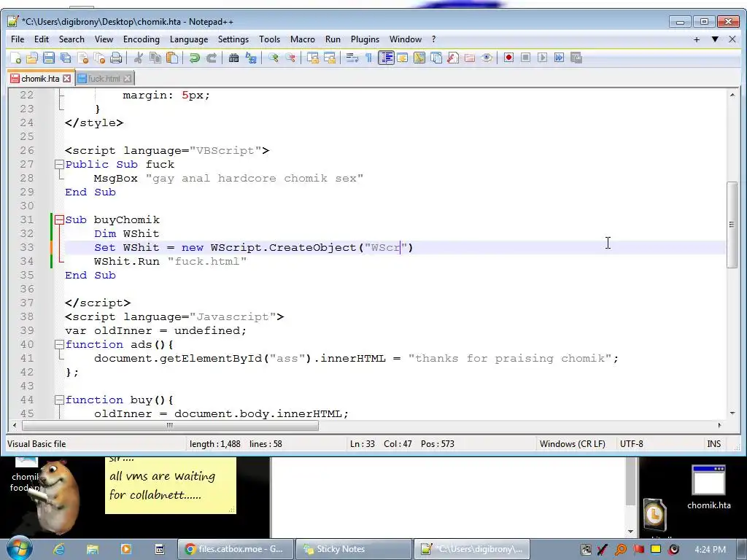
Task: Cut selection with the scissors icon
Action: 138,58
